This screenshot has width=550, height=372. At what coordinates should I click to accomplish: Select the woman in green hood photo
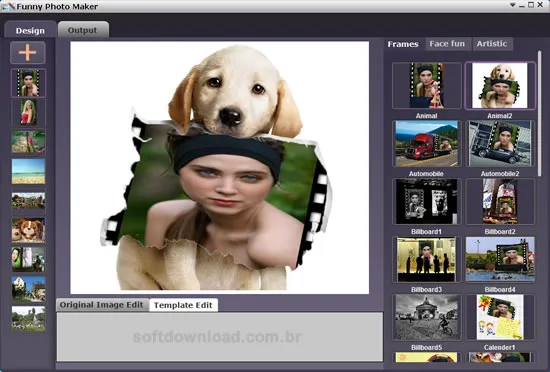click(28, 259)
